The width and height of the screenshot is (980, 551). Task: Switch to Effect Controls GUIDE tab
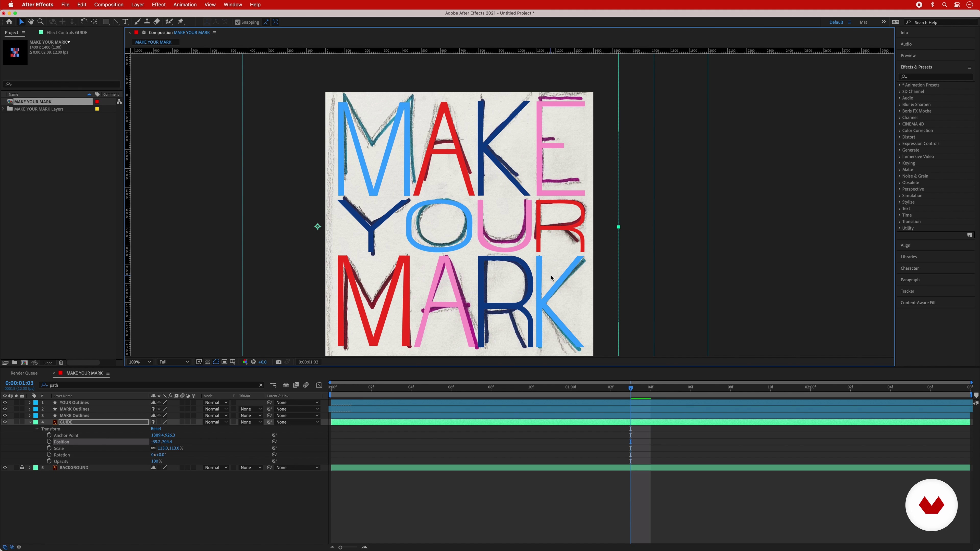point(67,33)
